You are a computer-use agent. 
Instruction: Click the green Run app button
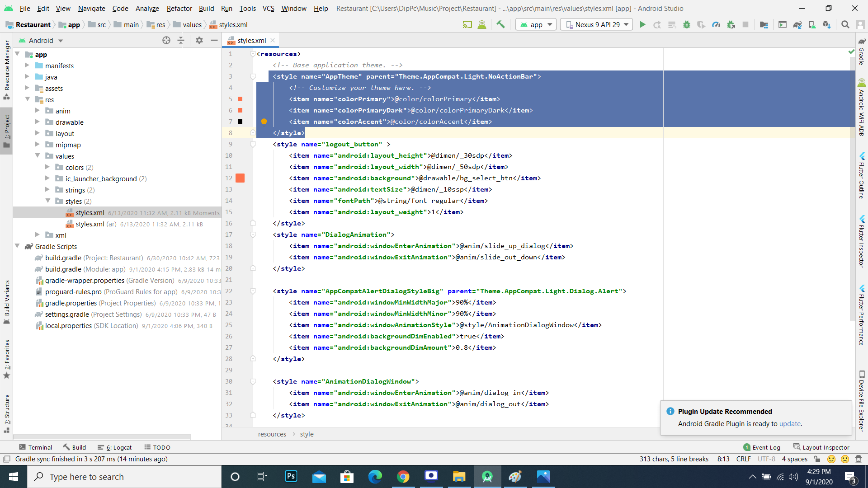tap(642, 24)
